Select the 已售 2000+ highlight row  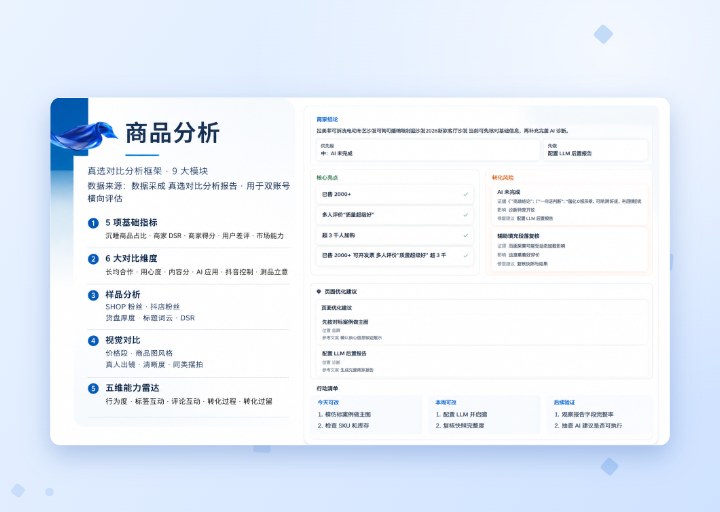tap(395, 194)
